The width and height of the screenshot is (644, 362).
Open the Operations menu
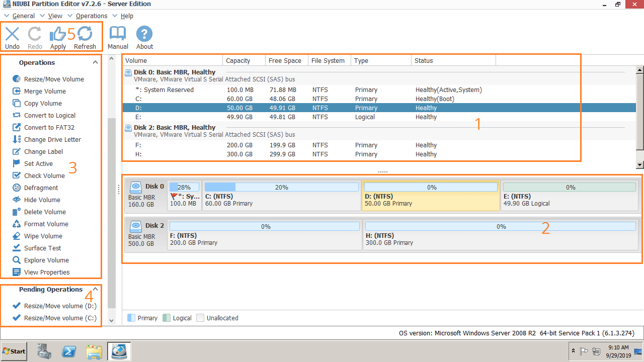coord(91,16)
